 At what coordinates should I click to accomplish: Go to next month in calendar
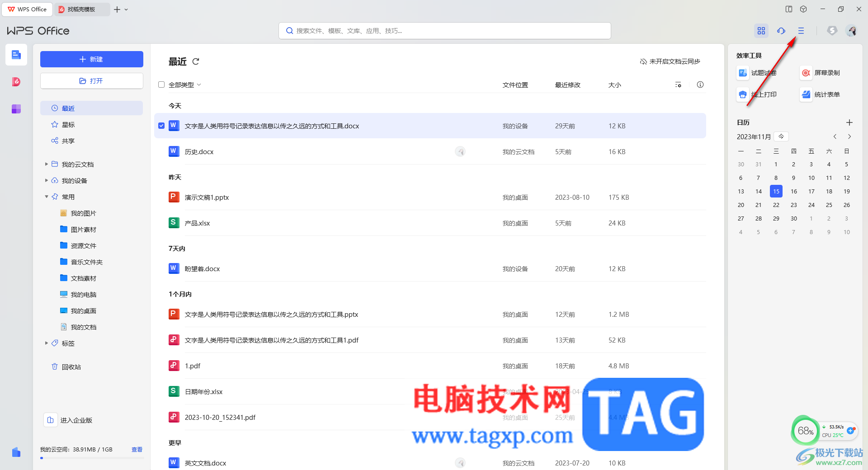tap(849, 136)
